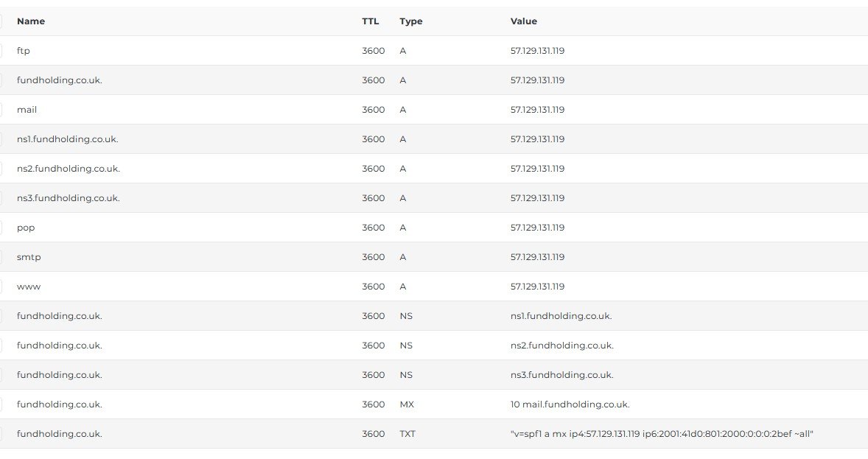Tick the checkbox for the mail record

tap(0, 110)
